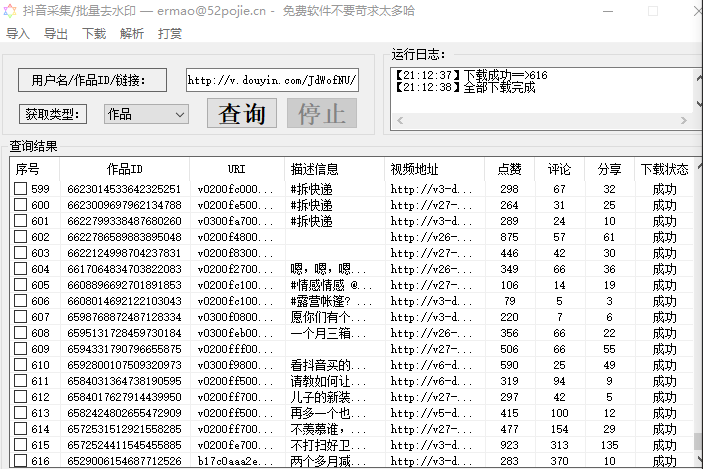Check the box for row 604
Screen dimensions: 703x469
tap(20, 269)
